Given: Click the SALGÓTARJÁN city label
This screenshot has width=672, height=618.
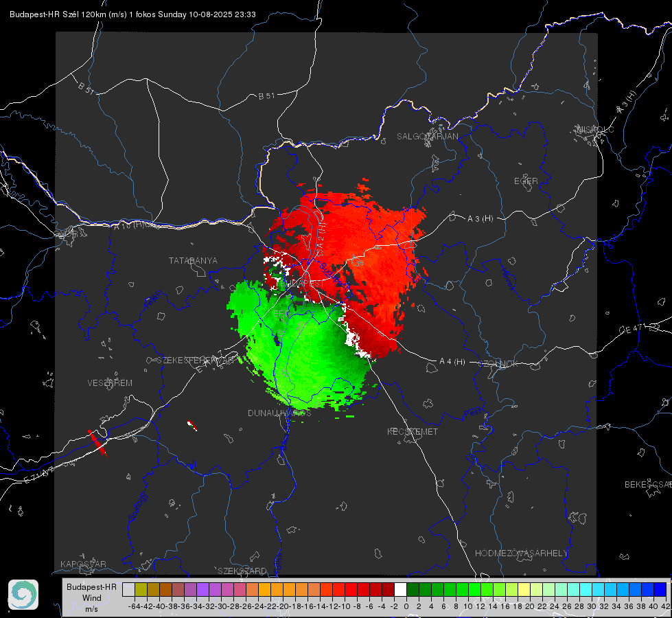Looking at the screenshot, I should coord(427,137).
